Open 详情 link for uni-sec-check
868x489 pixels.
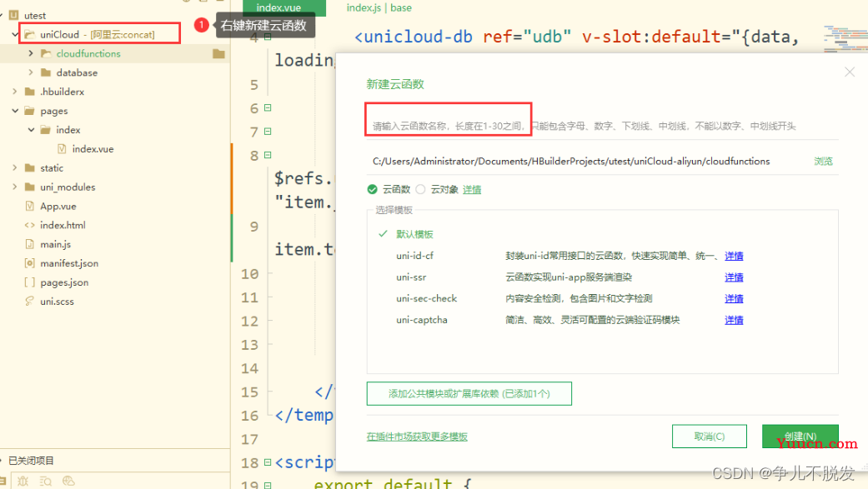734,298
